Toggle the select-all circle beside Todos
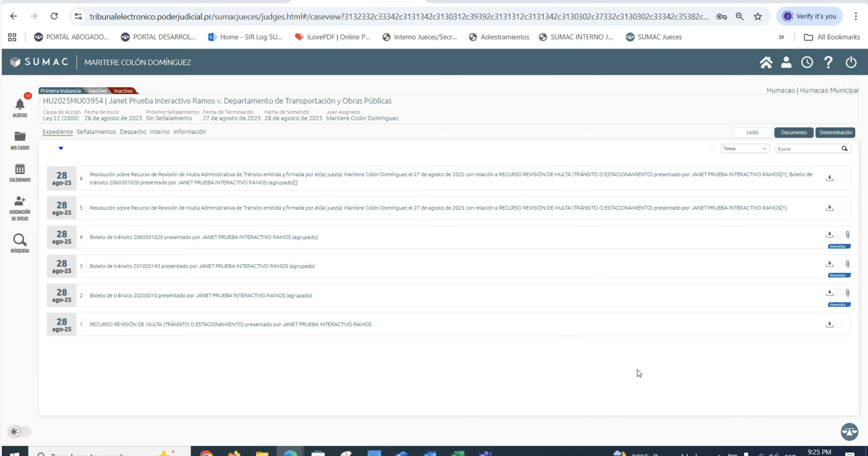 pyautogui.click(x=711, y=149)
